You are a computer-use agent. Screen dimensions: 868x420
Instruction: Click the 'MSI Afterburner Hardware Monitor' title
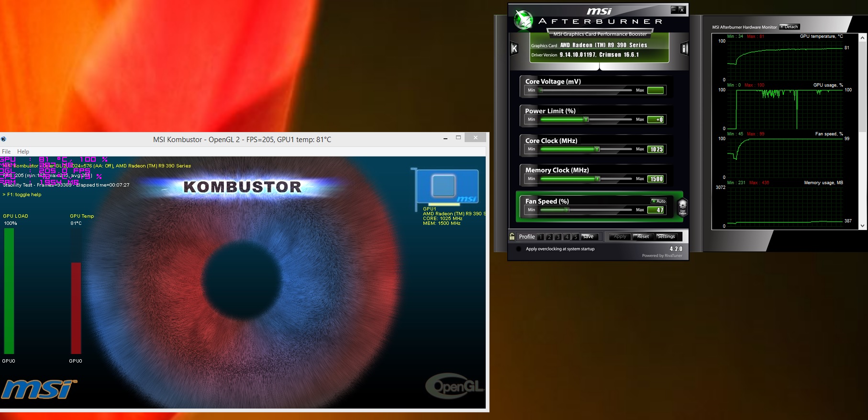pyautogui.click(x=745, y=27)
